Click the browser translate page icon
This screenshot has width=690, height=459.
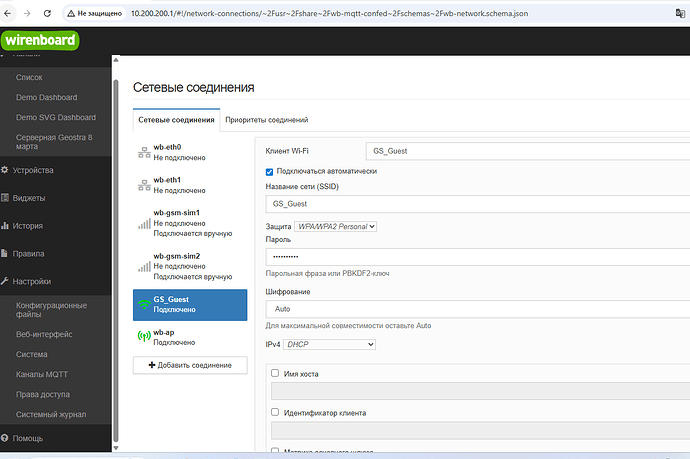[x=680, y=13]
